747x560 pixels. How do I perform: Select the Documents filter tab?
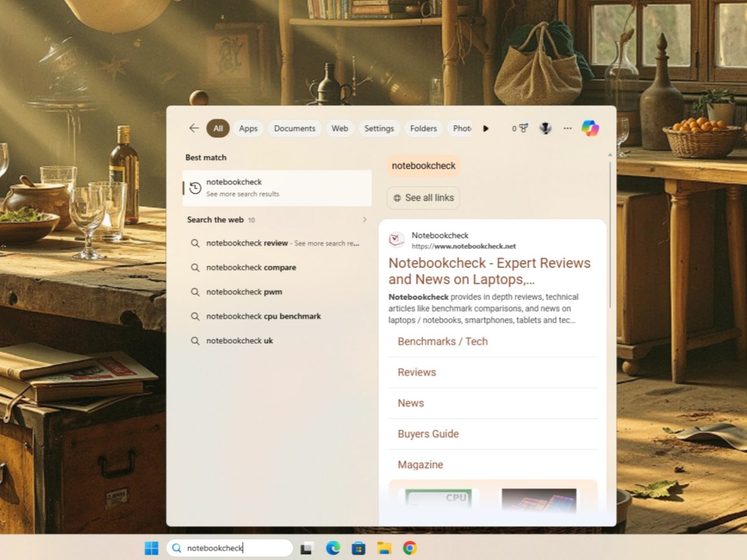294,128
